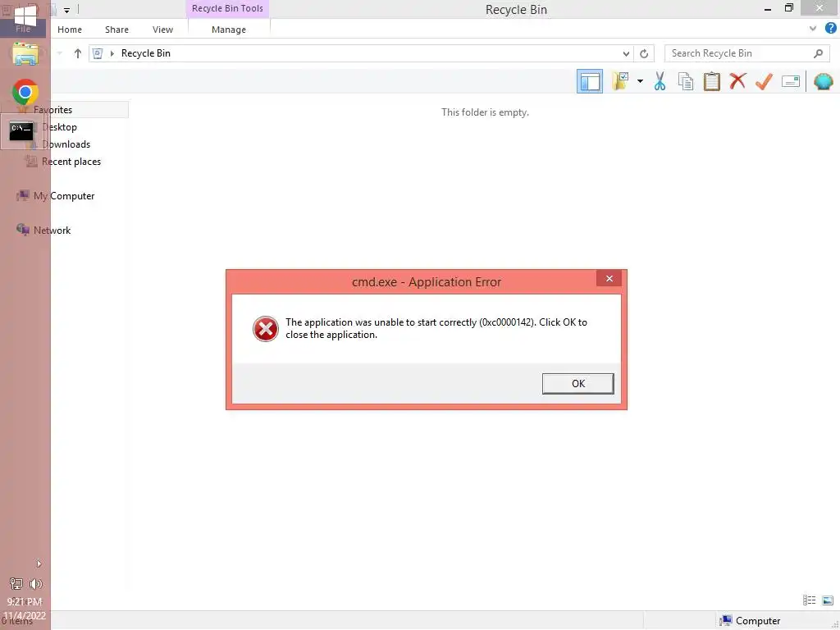This screenshot has height=630, width=840.
Task: Click the clipboard Paste icon
Action: coord(711,81)
